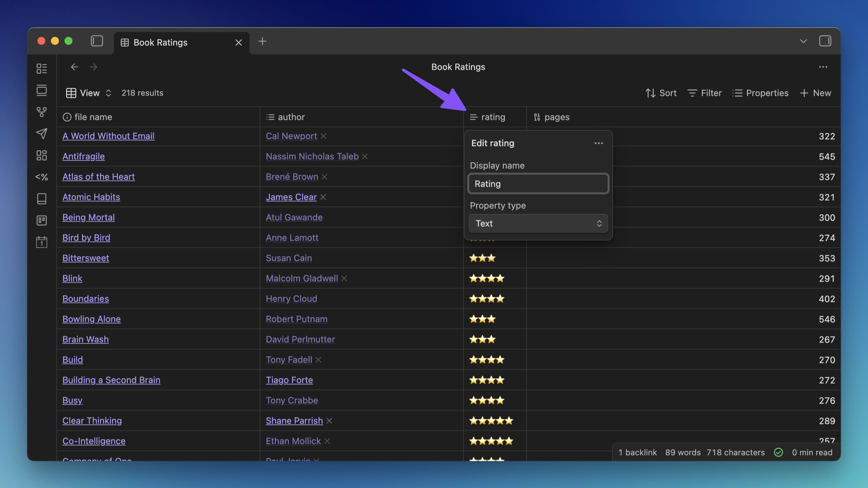Click the templates percent sidebar icon

pyautogui.click(x=42, y=177)
